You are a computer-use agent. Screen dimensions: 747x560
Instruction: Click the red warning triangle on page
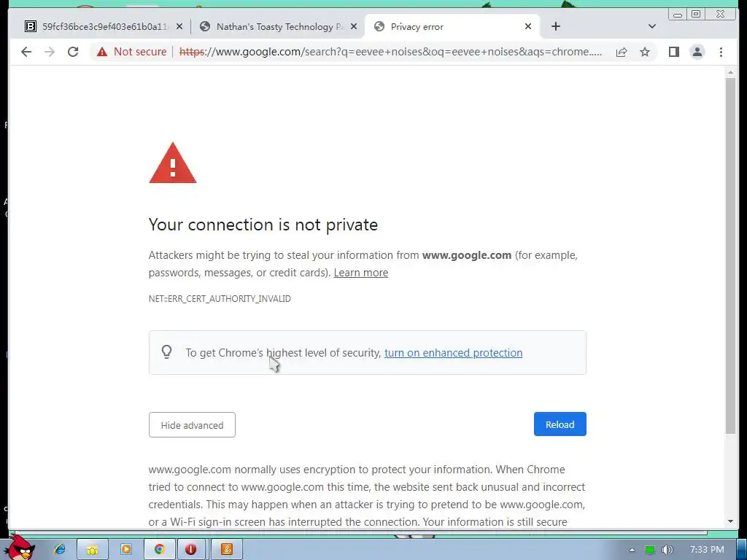[172, 163]
